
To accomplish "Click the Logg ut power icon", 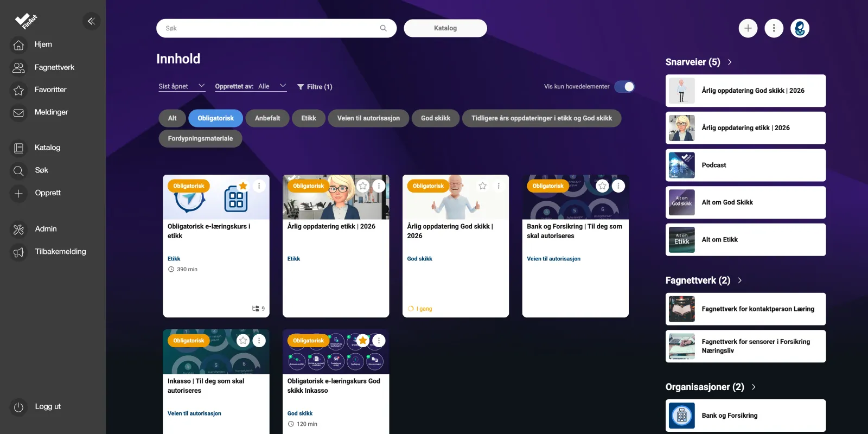I will pos(18,407).
